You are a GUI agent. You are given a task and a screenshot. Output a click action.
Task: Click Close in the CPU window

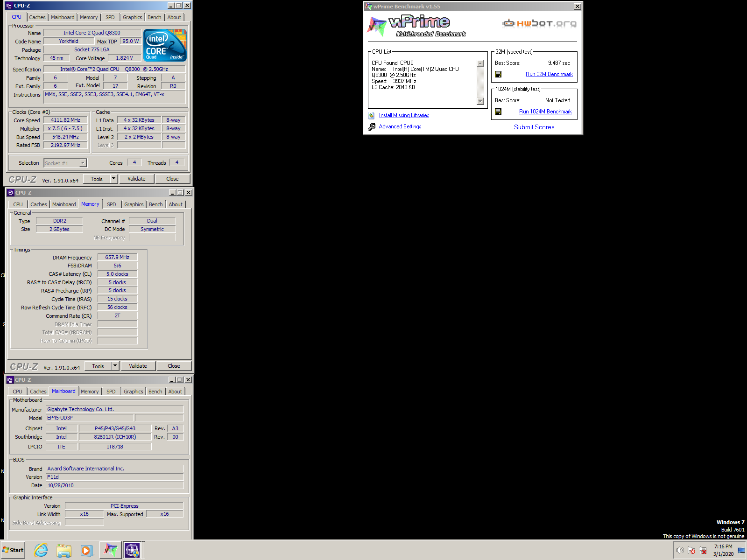[172, 179]
